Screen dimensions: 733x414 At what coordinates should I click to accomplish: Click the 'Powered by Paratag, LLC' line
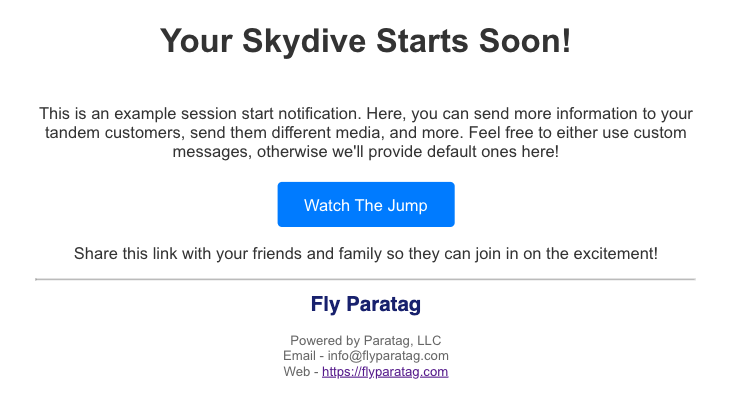(365, 340)
